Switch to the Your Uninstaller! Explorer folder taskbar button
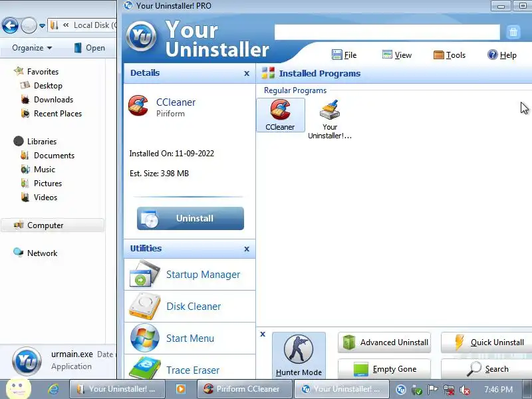Image resolution: width=532 pixels, height=399 pixels. point(118,389)
